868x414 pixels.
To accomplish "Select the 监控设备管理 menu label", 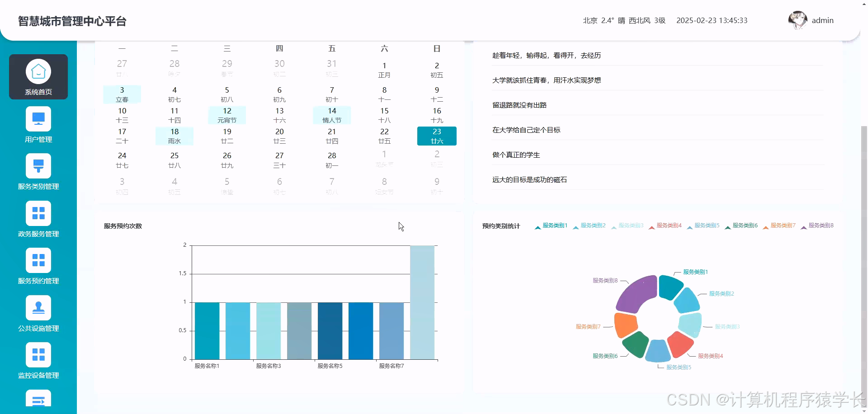I will click(x=38, y=375).
